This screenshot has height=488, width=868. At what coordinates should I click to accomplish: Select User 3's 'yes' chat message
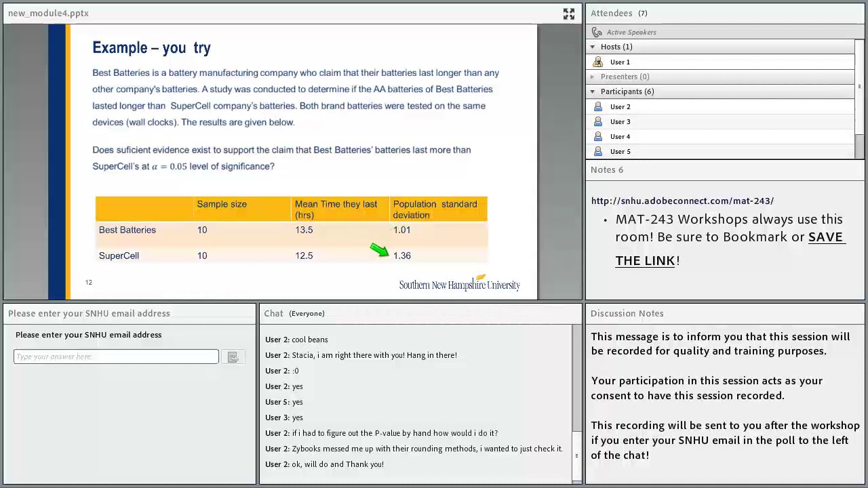tap(284, 418)
